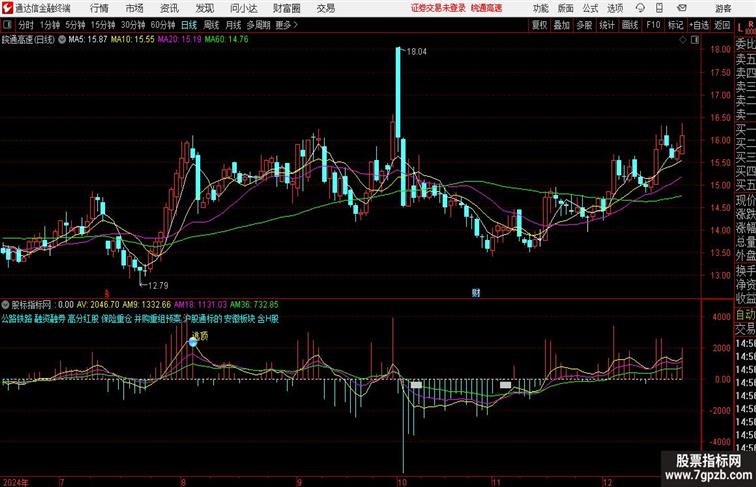The image size is (756, 487).
Task: Click the 公路铁路 sector tag
Action: click(x=16, y=319)
